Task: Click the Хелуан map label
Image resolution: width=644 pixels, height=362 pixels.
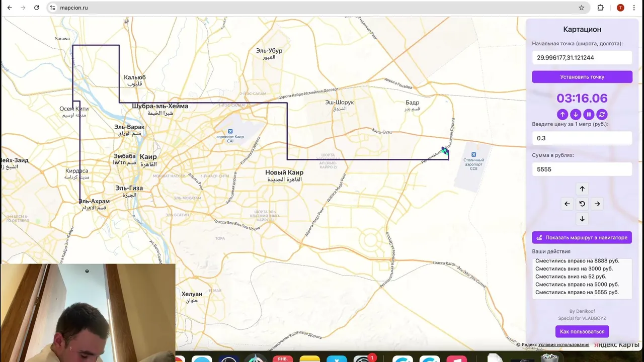Action: [x=192, y=294]
